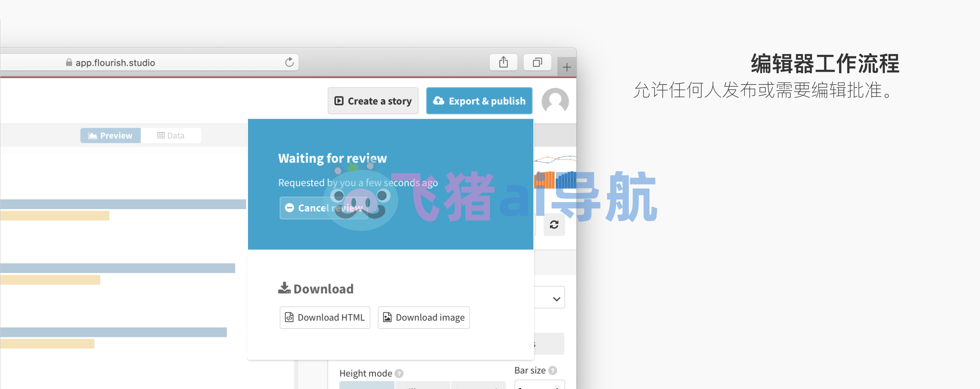Expand the dropdown chevron in settings panel

(x=556, y=299)
